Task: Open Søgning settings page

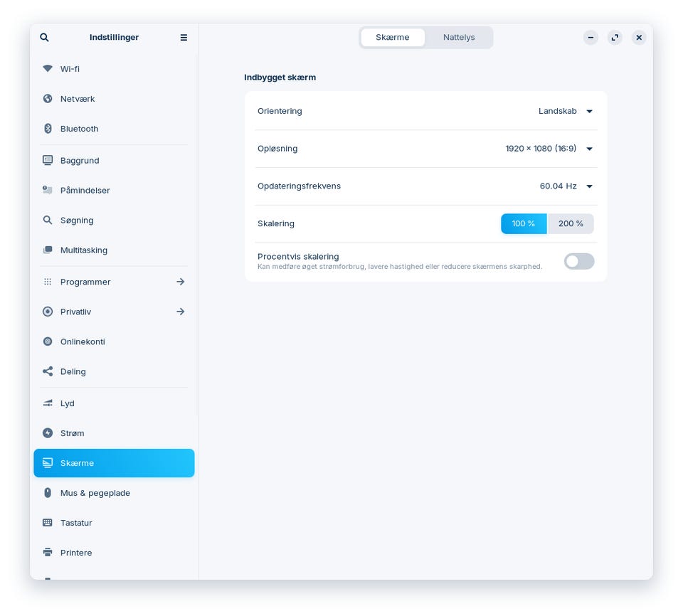Action: 114,220
